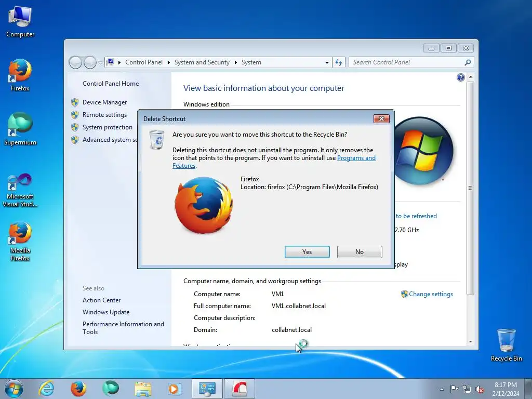Click the Forward navigation button

tap(90, 62)
